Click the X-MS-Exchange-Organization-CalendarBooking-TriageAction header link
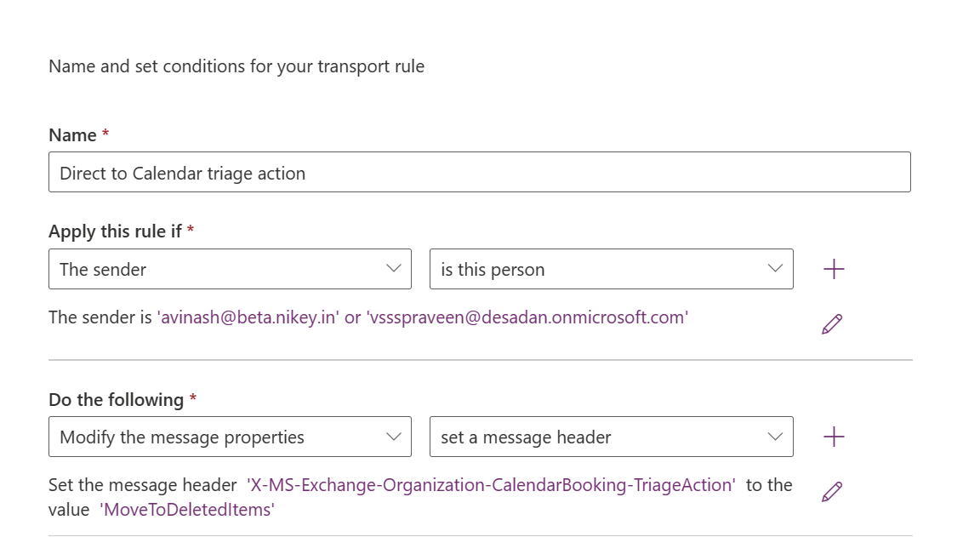The height and width of the screenshot is (537, 980). (x=491, y=485)
